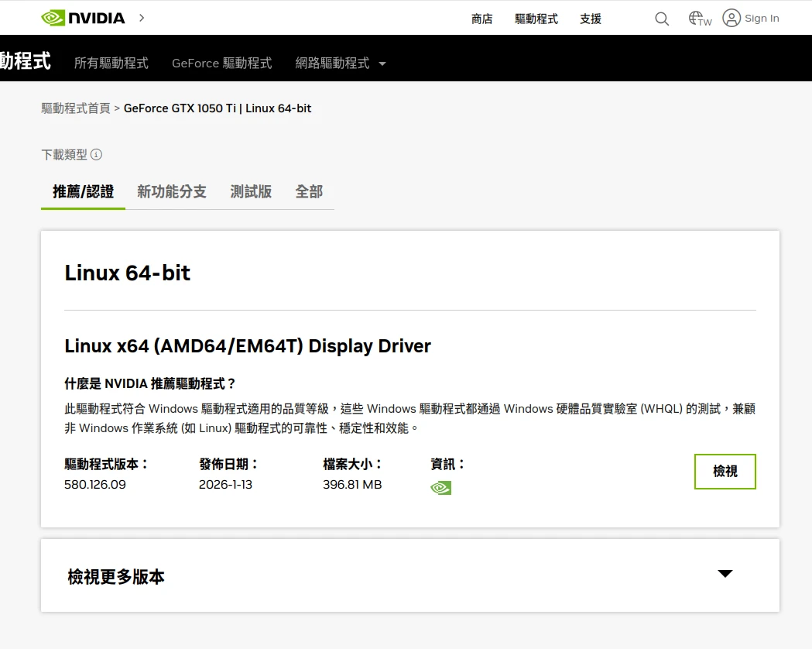Click the Sign In user profile icon
This screenshot has height=649, width=812.
tap(731, 18)
